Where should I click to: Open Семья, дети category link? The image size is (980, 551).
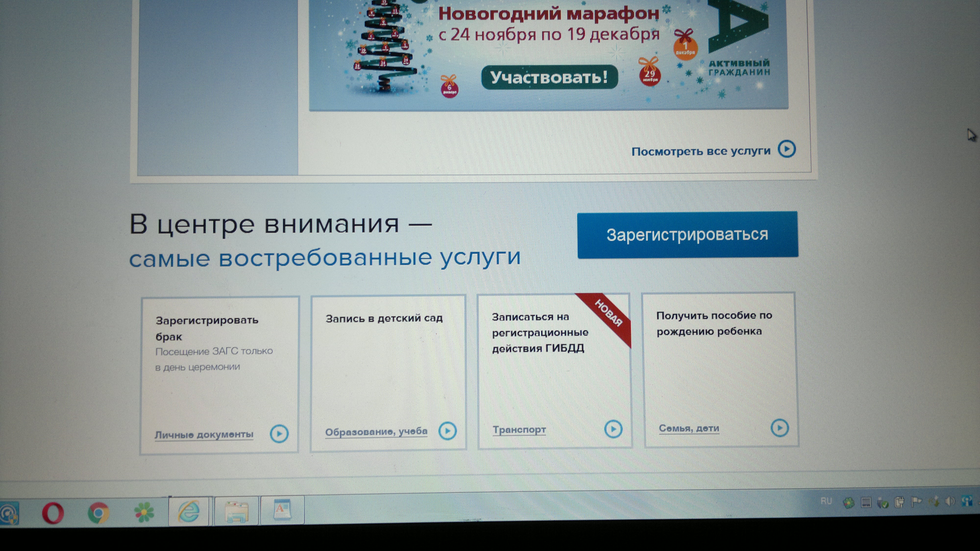tap(689, 428)
